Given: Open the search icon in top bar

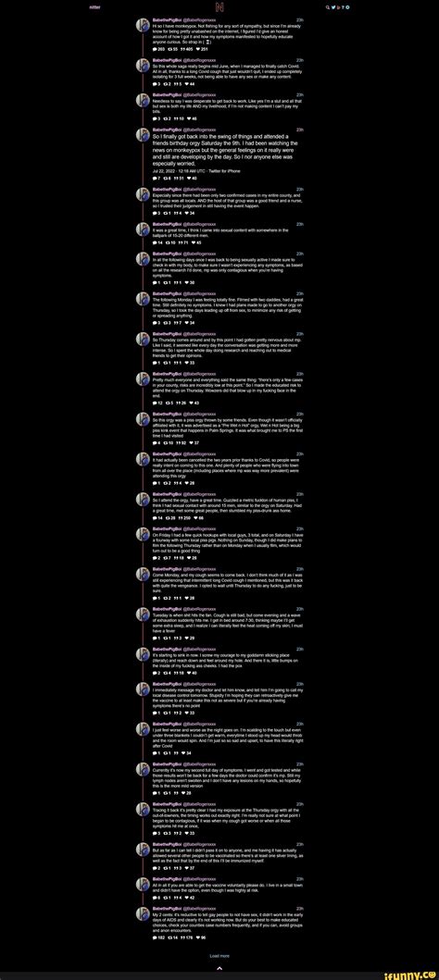Looking at the screenshot, I should [328, 7].
